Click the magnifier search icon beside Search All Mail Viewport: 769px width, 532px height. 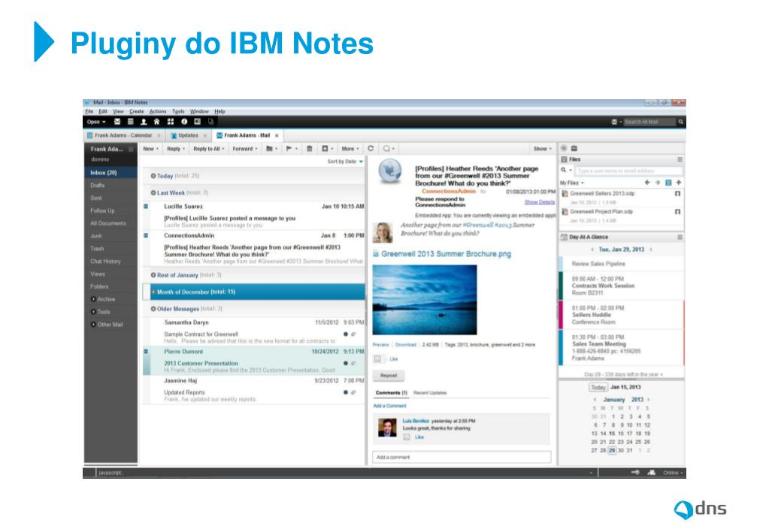(681, 122)
